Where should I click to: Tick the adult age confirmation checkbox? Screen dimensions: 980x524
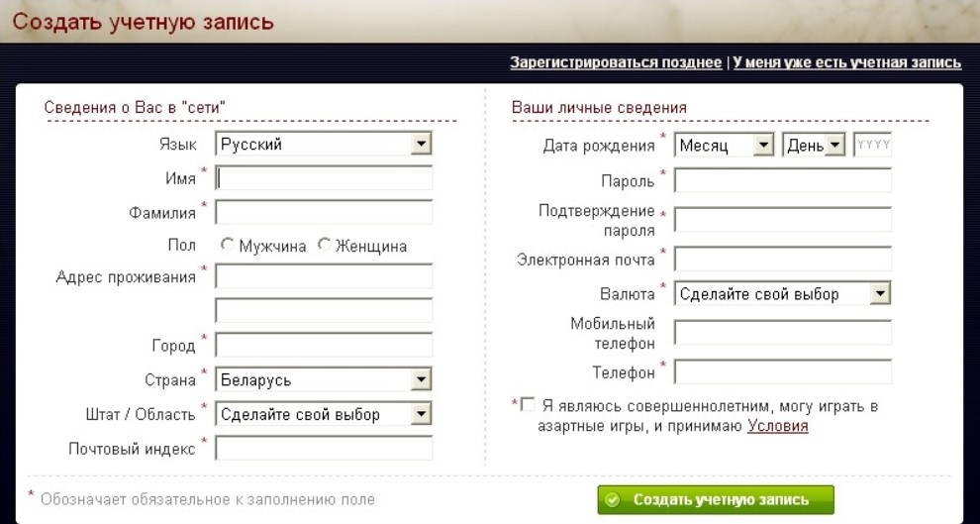pos(527,404)
